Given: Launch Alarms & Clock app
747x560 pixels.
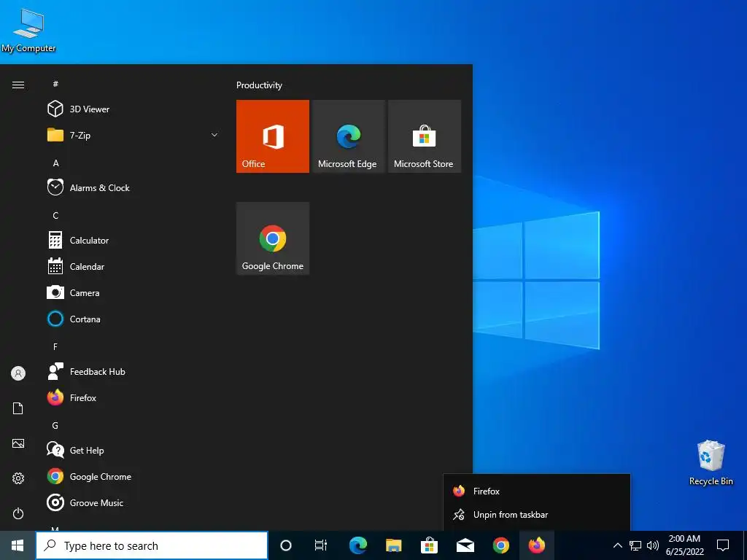Looking at the screenshot, I should coord(133,187).
